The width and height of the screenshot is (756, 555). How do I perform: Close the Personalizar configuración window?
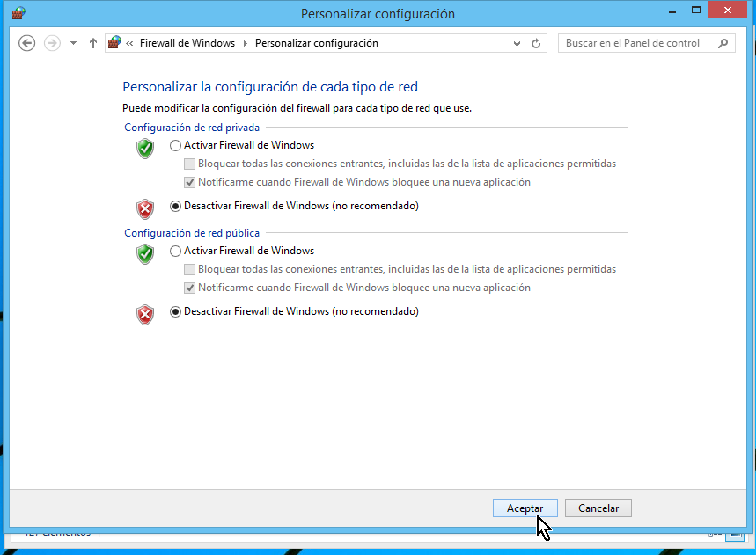728,11
